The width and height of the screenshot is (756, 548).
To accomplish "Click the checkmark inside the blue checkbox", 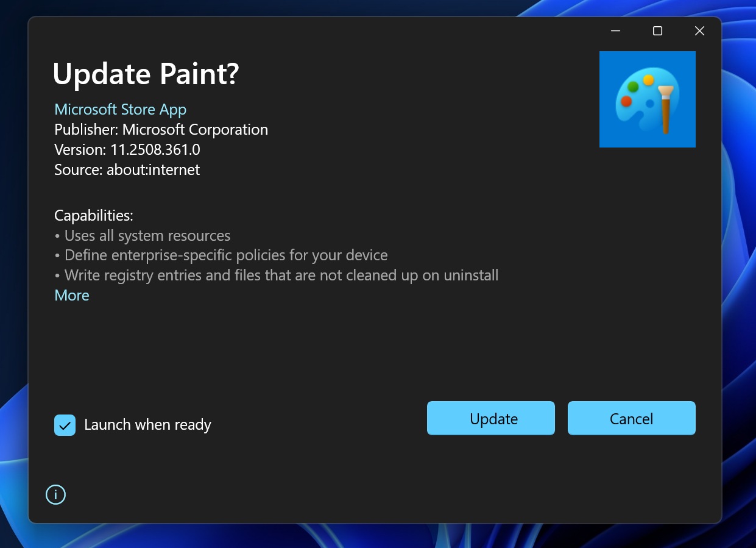I will pyautogui.click(x=65, y=425).
